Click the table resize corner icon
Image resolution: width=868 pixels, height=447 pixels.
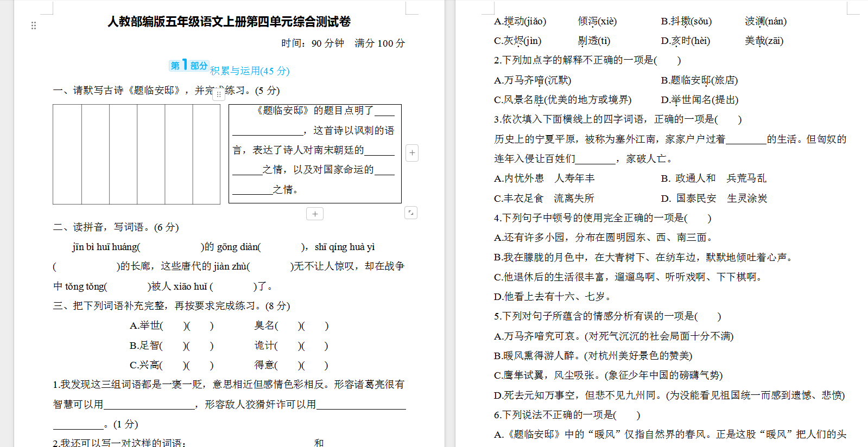pos(411,213)
